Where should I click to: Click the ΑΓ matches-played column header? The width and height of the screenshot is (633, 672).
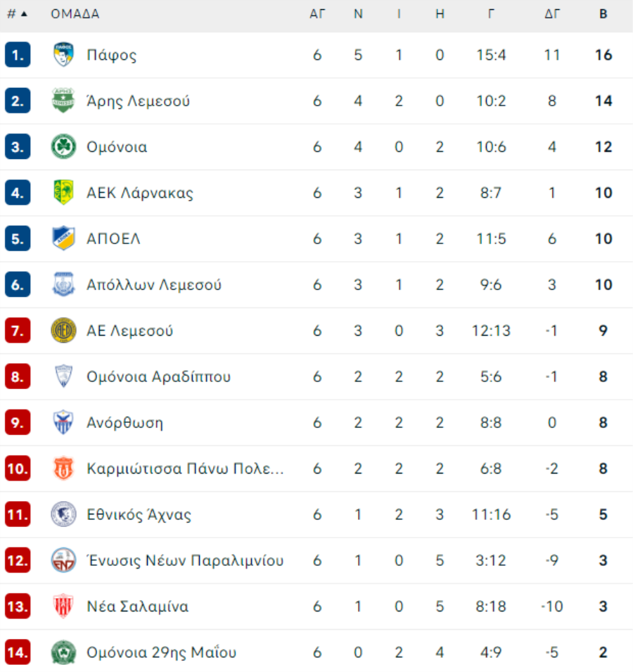tap(317, 14)
